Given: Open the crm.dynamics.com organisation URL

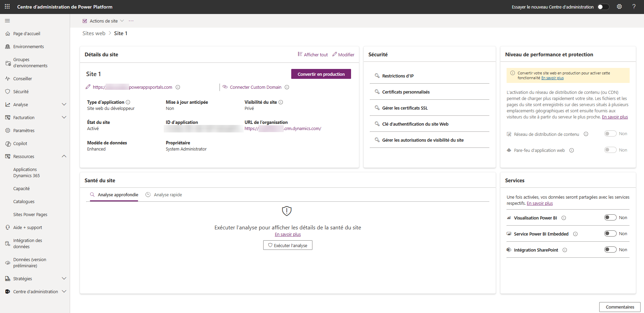Looking at the screenshot, I should pyautogui.click(x=283, y=129).
